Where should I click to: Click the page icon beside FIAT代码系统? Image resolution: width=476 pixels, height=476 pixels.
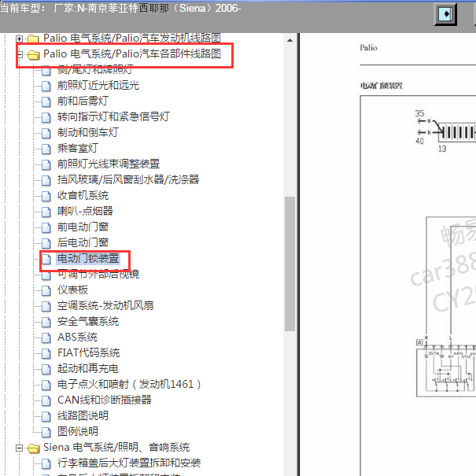click(46, 354)
